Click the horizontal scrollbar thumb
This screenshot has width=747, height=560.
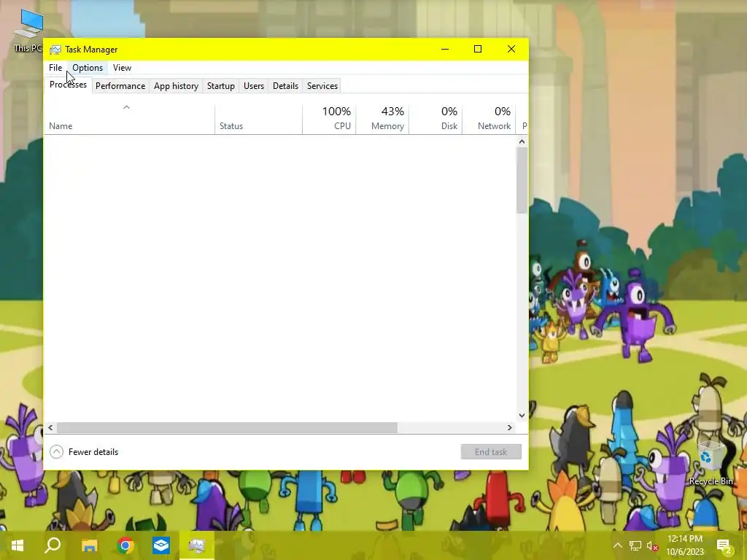click(228, 427)
